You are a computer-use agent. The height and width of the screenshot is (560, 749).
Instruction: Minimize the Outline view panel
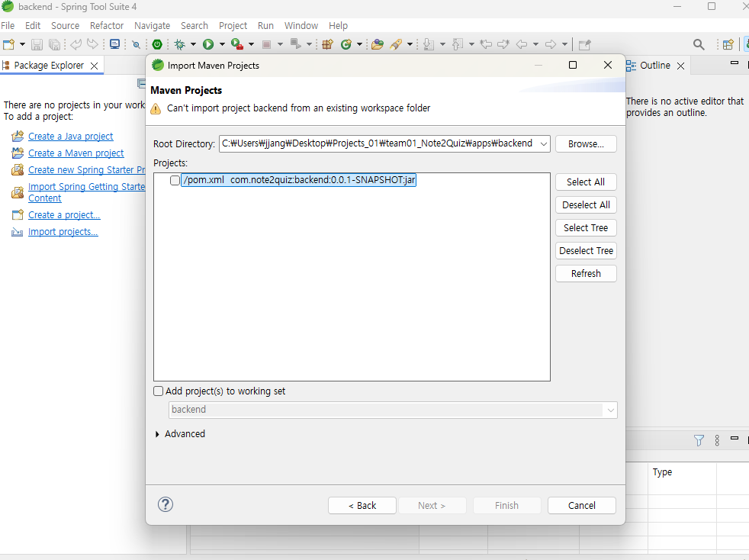tap(735, 63)
